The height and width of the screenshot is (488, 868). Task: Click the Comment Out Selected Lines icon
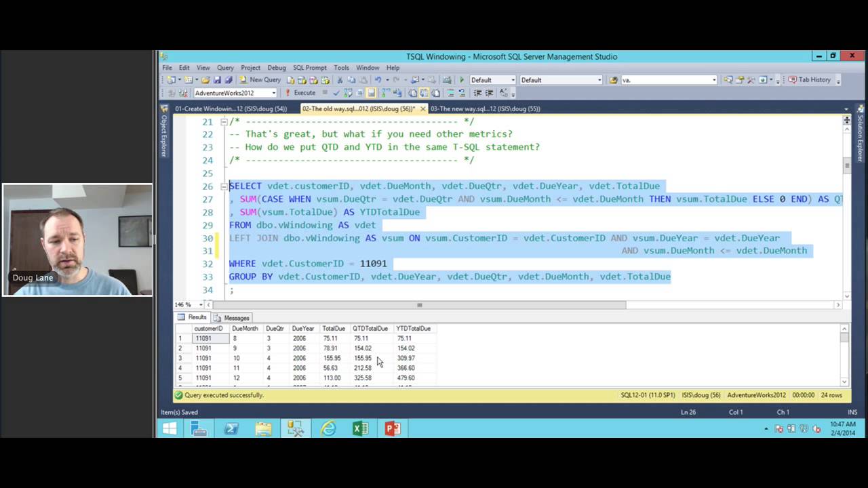pyautogui.click(x=451, y=93)
